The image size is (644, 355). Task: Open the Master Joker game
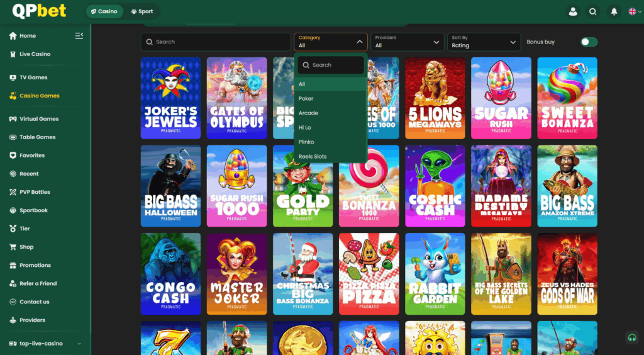click(237, 274)
